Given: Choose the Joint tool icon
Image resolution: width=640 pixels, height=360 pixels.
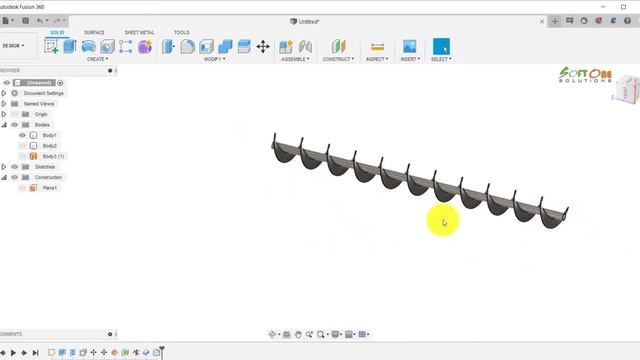Looking at the screenshot, I should 305,47.
